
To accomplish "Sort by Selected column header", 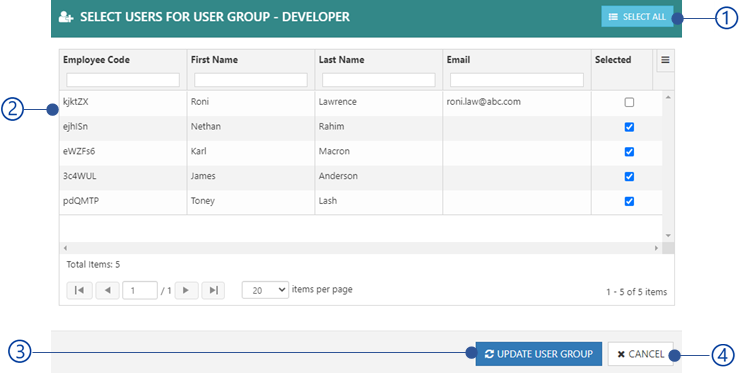I will tap(613, 60).
